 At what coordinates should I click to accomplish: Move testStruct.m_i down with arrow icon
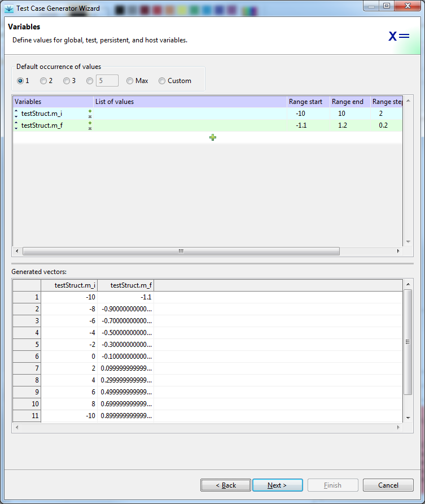click(x=16, y=116)
